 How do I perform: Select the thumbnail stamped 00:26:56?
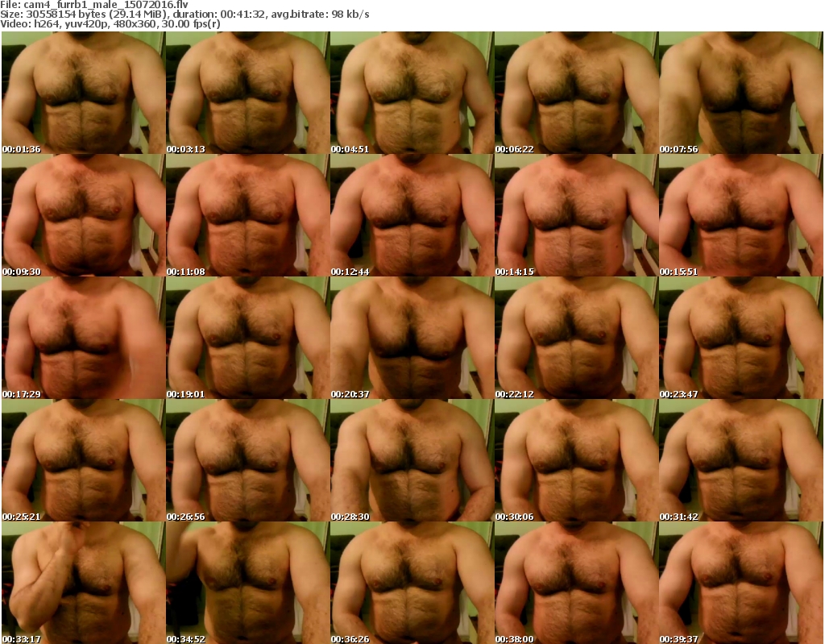[248, 460]
